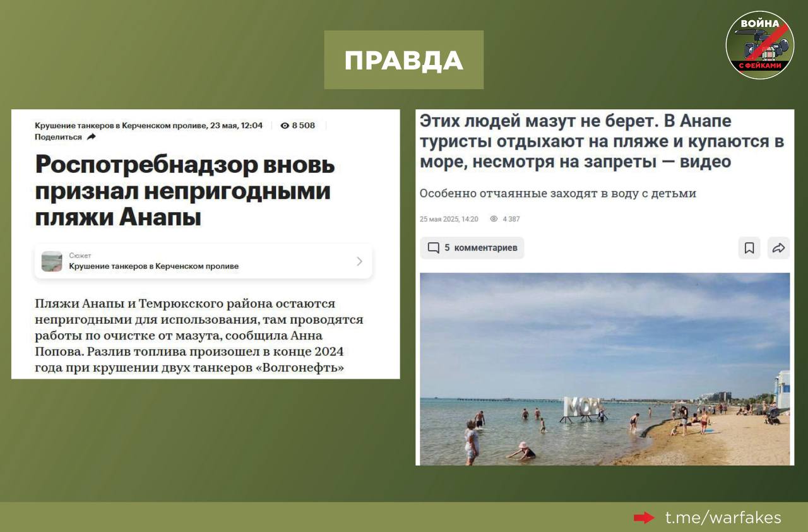
Task: Click the Война с фейками round logo
Action: (759, 45)
